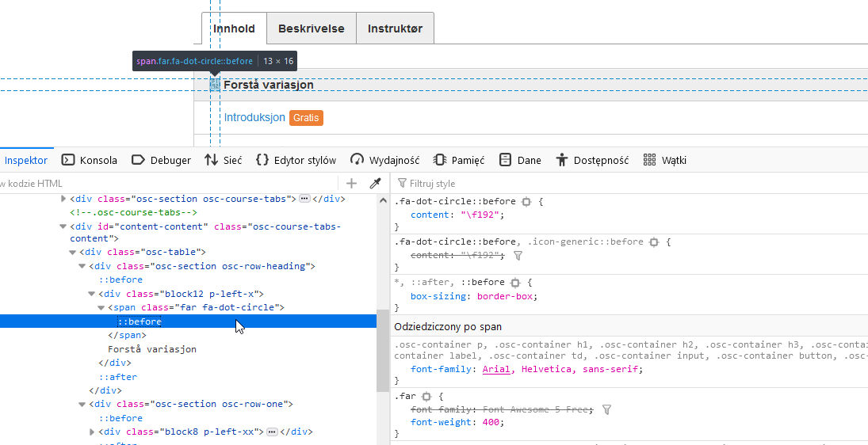
Task: Switch to the Instruktør tab
Action: [395, 29]
